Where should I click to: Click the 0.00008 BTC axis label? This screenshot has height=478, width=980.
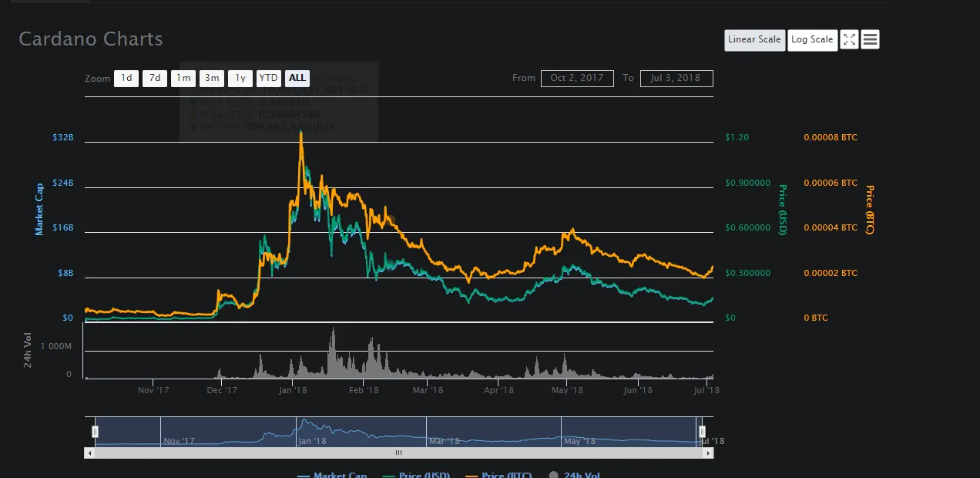[831, 137]
